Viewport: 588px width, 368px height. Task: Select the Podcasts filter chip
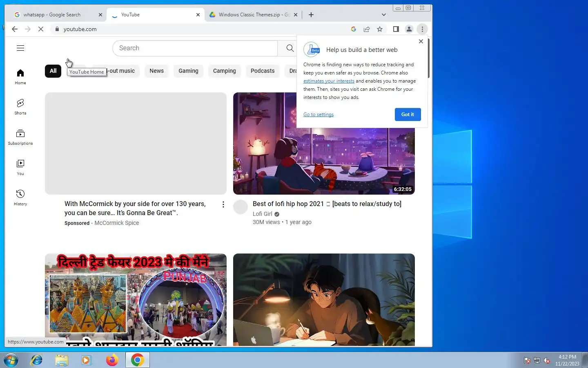263,71
